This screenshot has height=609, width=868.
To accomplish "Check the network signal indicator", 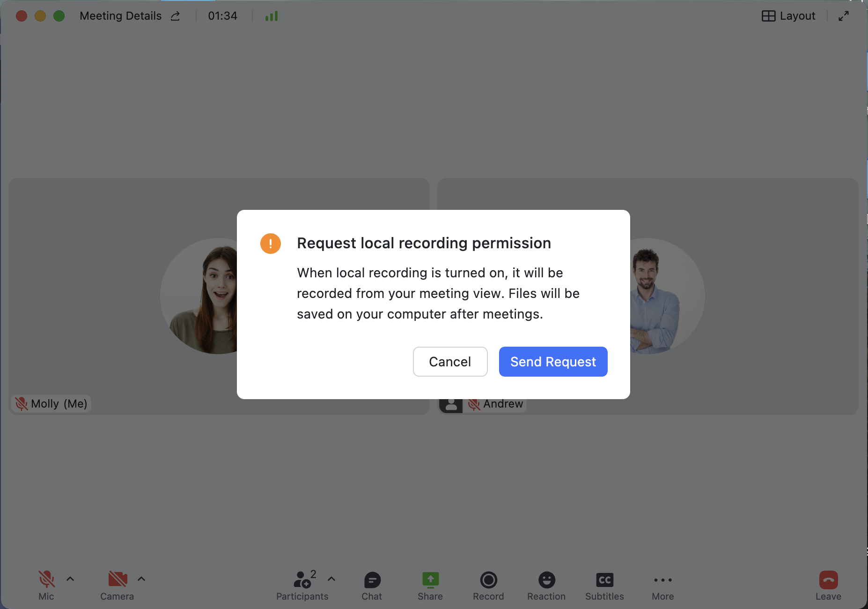I will 272,15.
